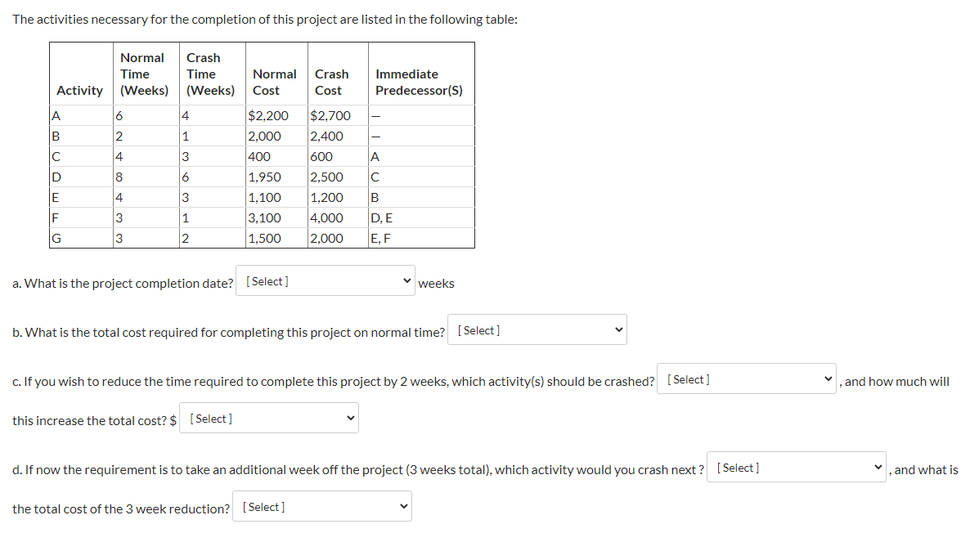Click the Crash Time (Weeks) column header
Image resolution: width=970 pixels, height=560 pixels.
point(212,74)
